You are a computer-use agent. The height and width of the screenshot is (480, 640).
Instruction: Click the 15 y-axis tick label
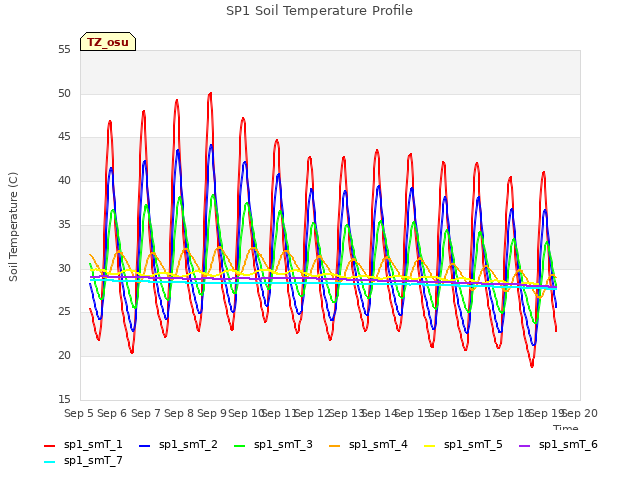pyautogui.click(x=64, y=400)
